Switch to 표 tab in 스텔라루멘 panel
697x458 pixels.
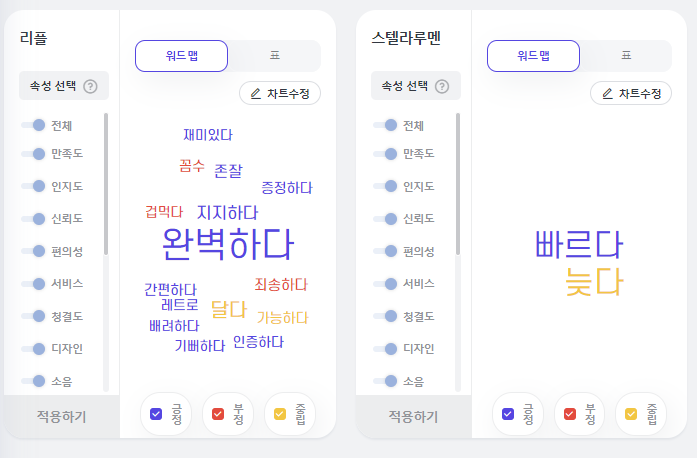click(x=626, y=56)
